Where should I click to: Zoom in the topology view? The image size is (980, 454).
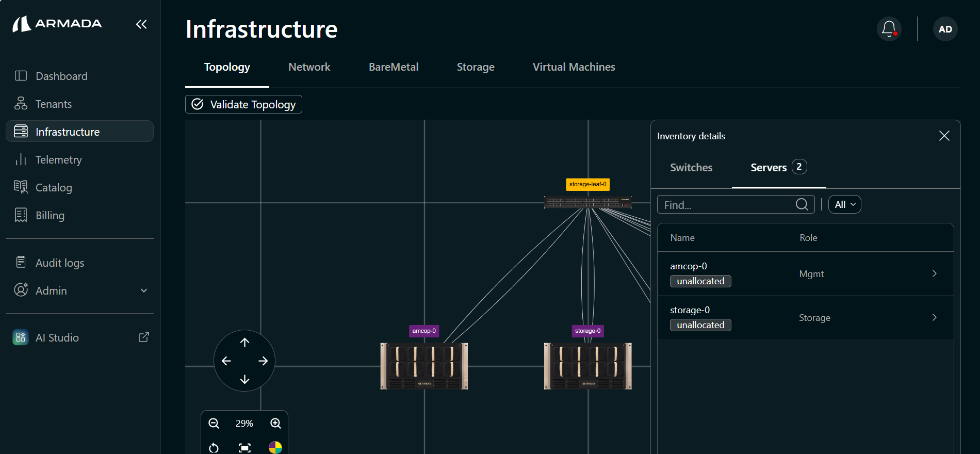[x=275, y=423]
